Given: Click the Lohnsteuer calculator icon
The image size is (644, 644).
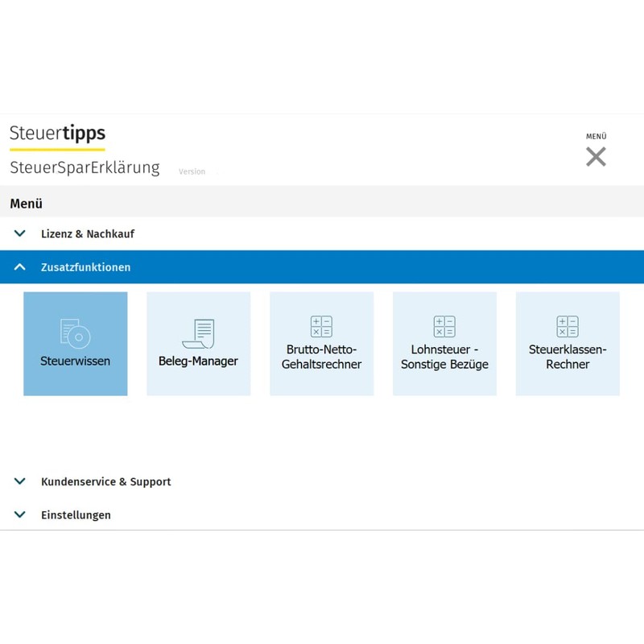Looking at the screenshot, I should click(444, 327).
